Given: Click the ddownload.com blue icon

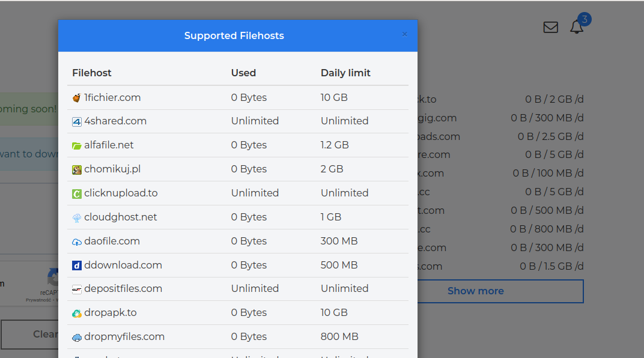Looking at the screenshot, I should (x=76, y=265).
